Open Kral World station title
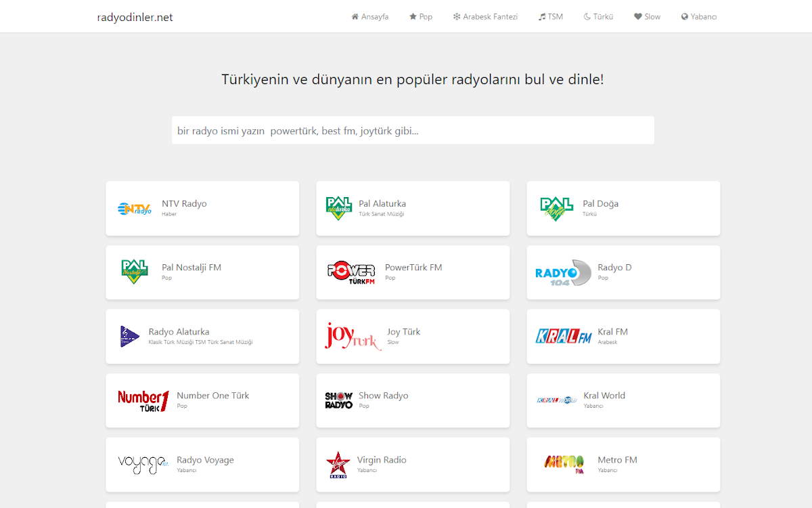812x508 pixels. point(604,396)
